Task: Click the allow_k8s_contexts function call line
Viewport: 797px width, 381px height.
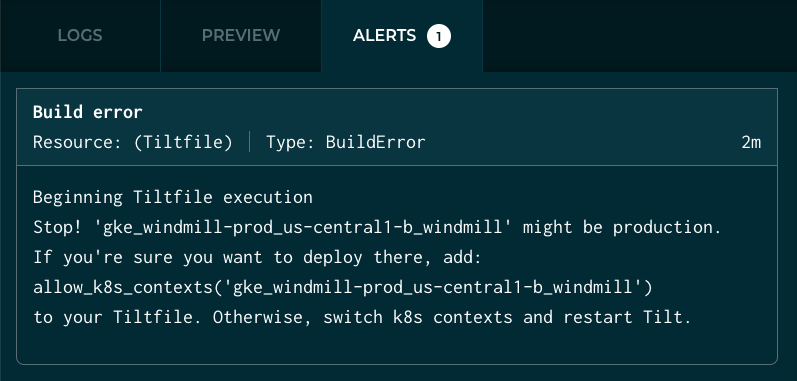Action: 343,288
